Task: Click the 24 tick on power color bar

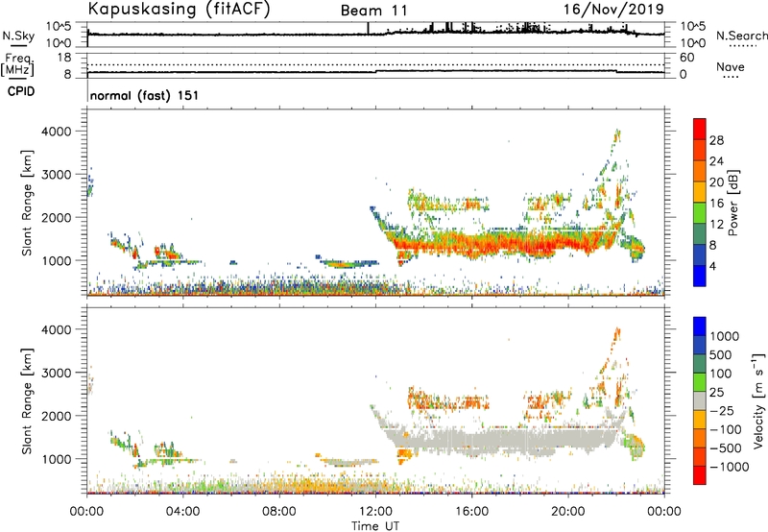Action: [716, 161]
